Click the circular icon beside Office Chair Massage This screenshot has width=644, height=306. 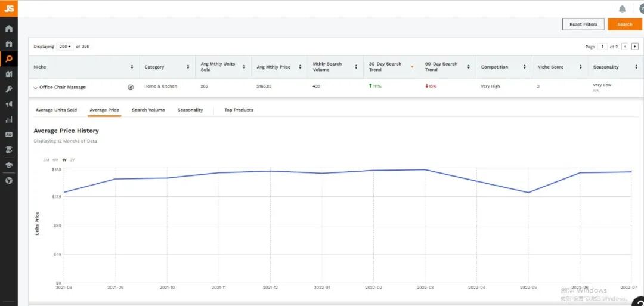point(131,87)
